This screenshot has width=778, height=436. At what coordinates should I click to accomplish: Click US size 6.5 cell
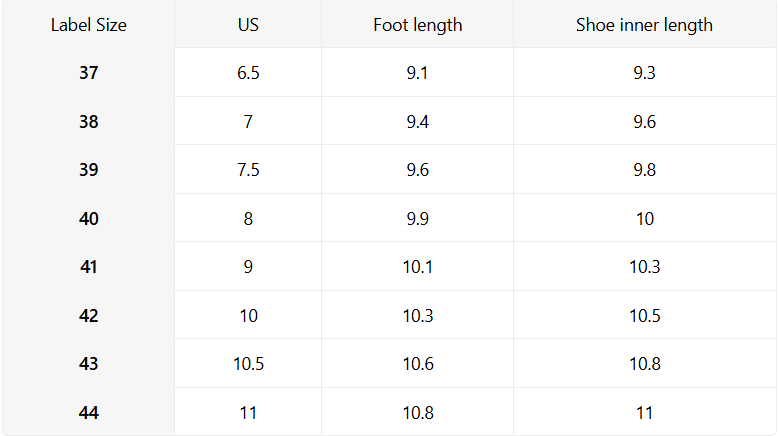(248, 73)
